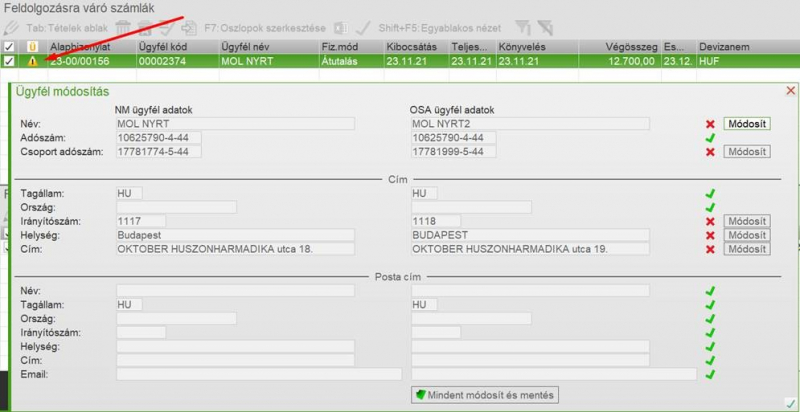
Task: Click cell 00002374 in Ügyfél kód column
Action: pos(178,61)
